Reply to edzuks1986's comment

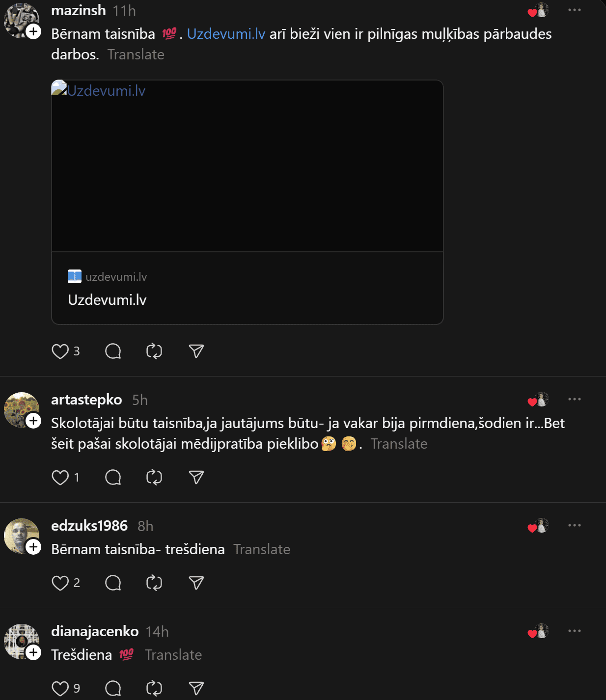click(x=113, y=583)
